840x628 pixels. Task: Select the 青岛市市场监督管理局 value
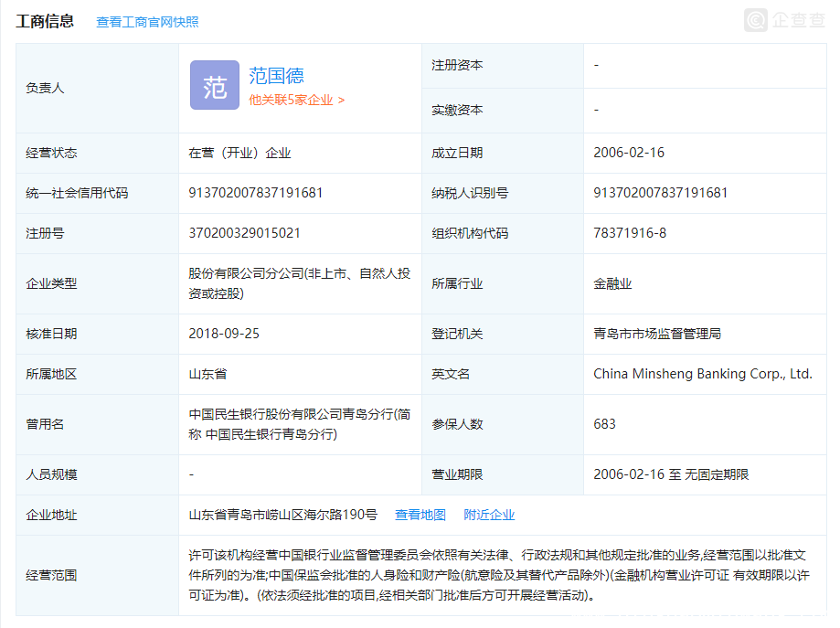point(657,334)
